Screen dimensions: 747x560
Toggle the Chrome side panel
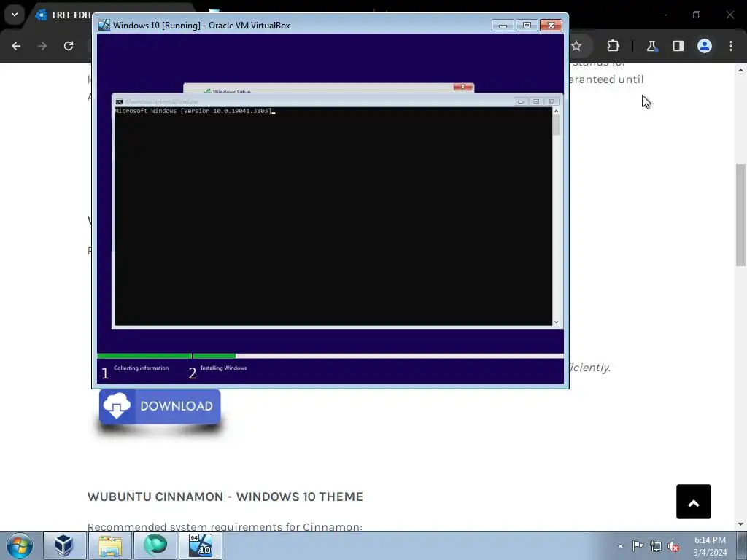(678, 46)
